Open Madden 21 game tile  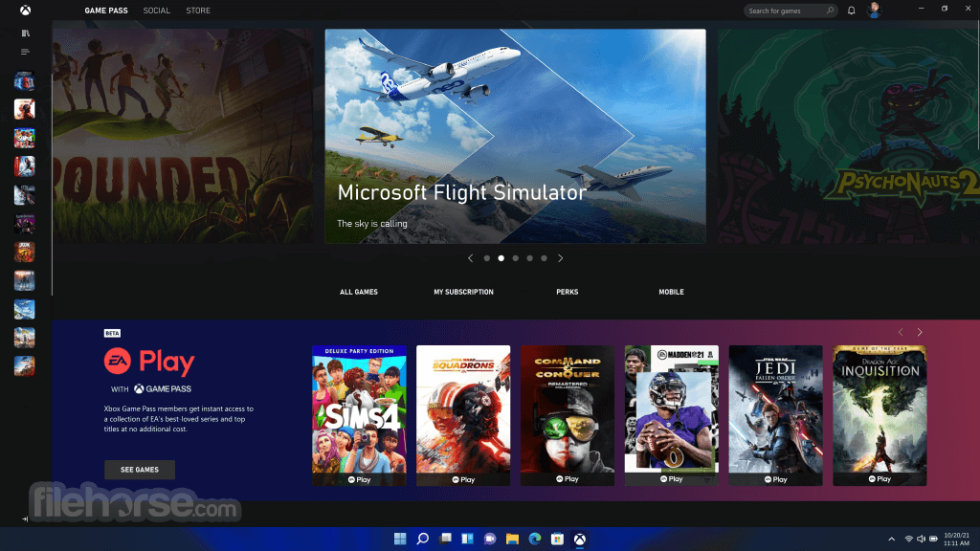[x=672, y=415]
